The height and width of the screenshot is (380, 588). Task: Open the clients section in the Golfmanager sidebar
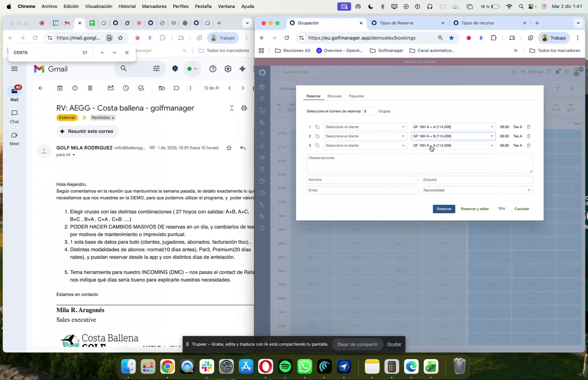coord(262,99)
